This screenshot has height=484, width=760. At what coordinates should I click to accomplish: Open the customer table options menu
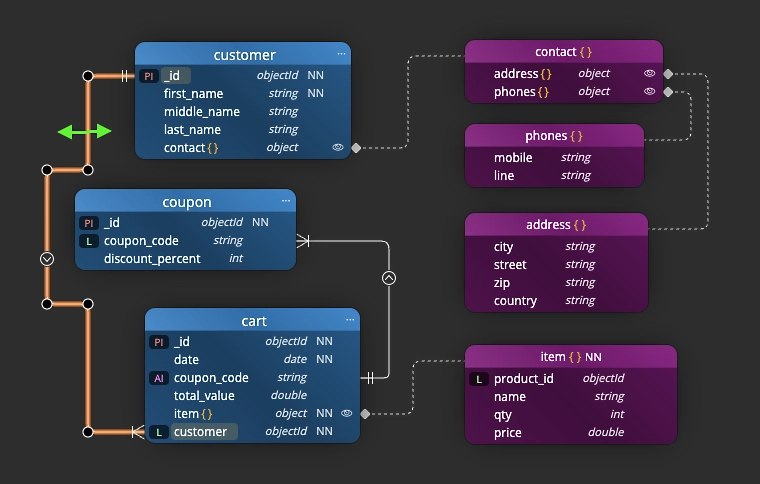point(341,54)
